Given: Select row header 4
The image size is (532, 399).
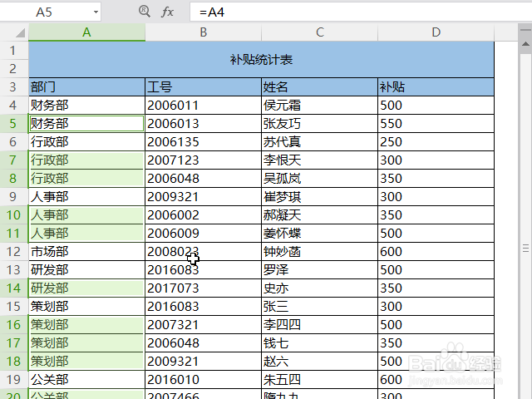Looking at the screenshot, I should pyautogui.click(x=13, y=106).
